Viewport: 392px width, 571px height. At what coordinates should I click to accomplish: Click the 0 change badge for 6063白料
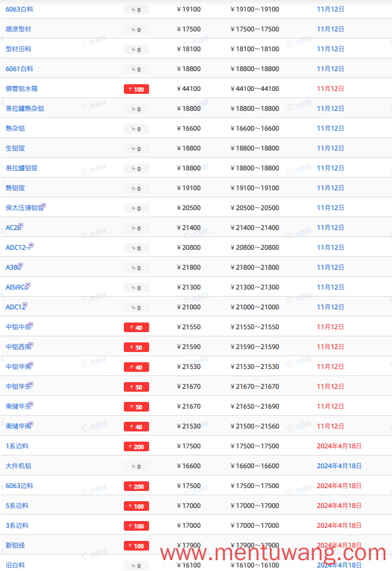point(136,10)
